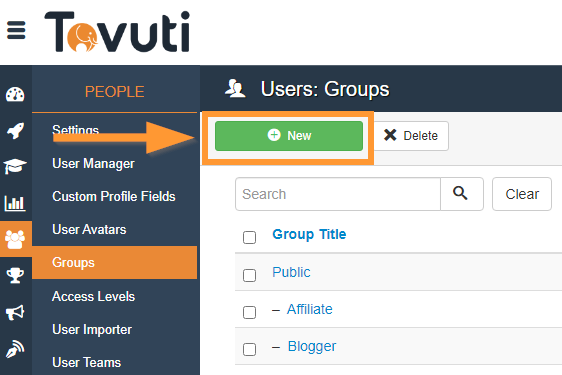Select Custom Profile Fields menu item
This screenshot has height=375, width=562.
114,196
